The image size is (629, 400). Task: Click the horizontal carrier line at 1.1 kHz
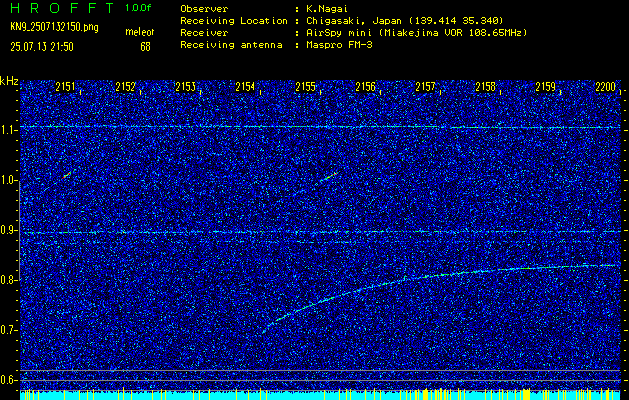click(x=320, y=127)
